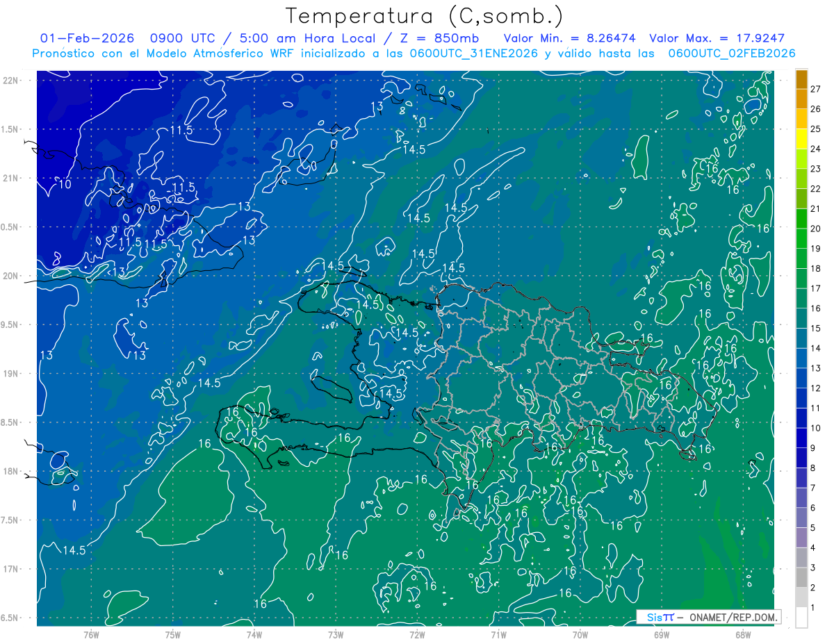
Task: Click the white legend swatch beside label 1
Action: click(801, 618)
